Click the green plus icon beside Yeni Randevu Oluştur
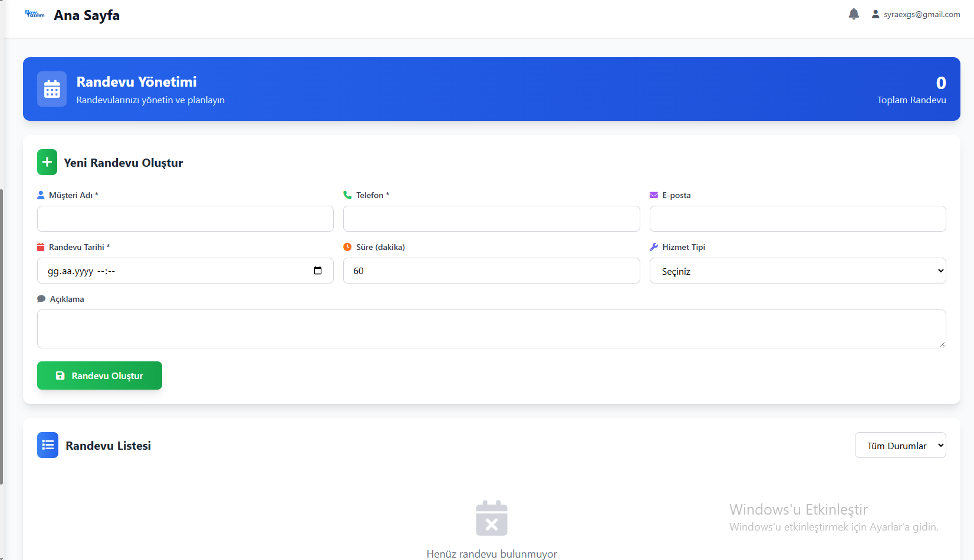The height and width of the screenshot is (560, 974). tap(47, 162)
